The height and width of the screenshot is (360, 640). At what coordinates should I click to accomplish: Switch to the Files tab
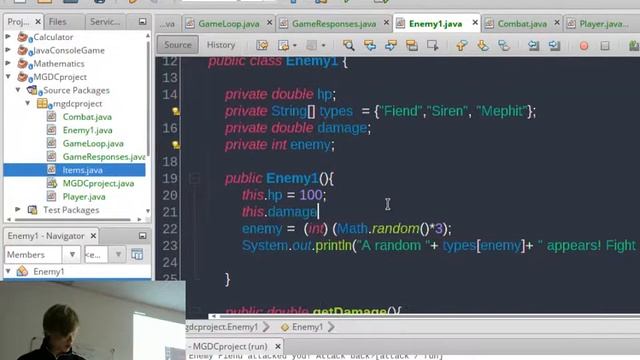[x=58, y=21]
